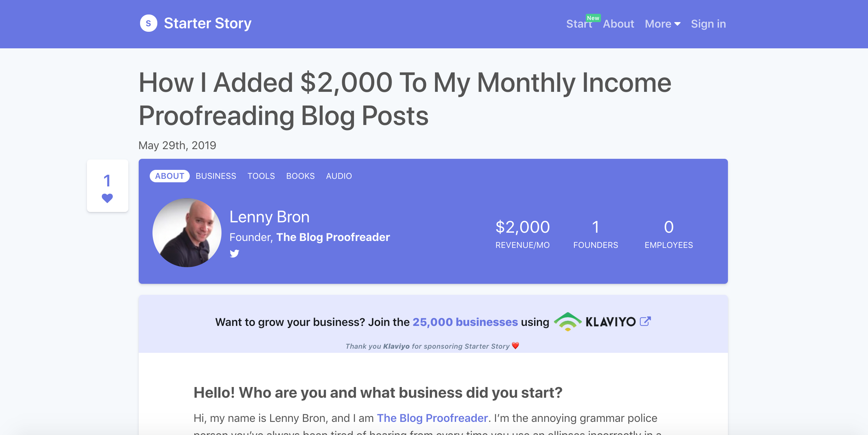The height and width of the screenshot is (435, 868).
Task: Click the external link icon beside Klaviyo
Action: pos(645,321)
